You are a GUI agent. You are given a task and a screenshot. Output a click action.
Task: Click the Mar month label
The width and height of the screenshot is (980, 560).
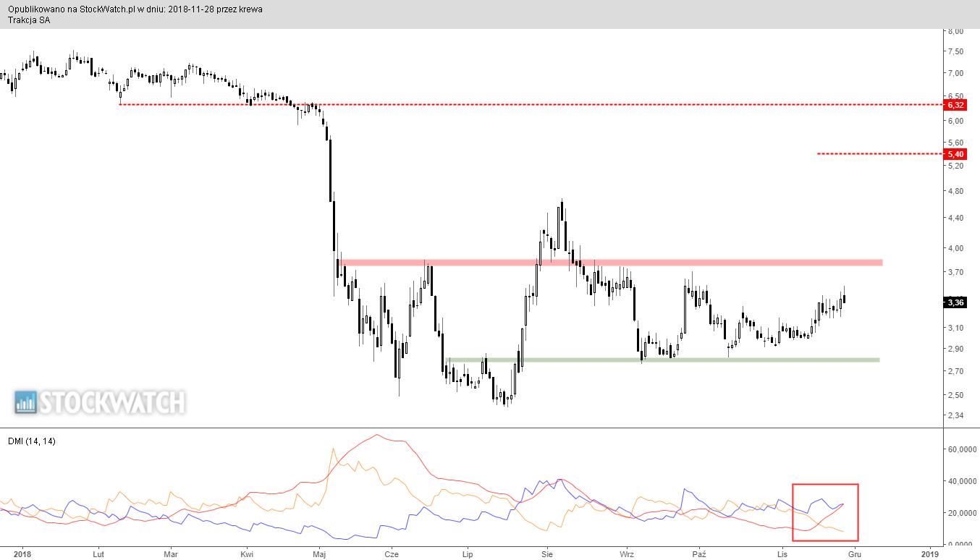point(171,554)
